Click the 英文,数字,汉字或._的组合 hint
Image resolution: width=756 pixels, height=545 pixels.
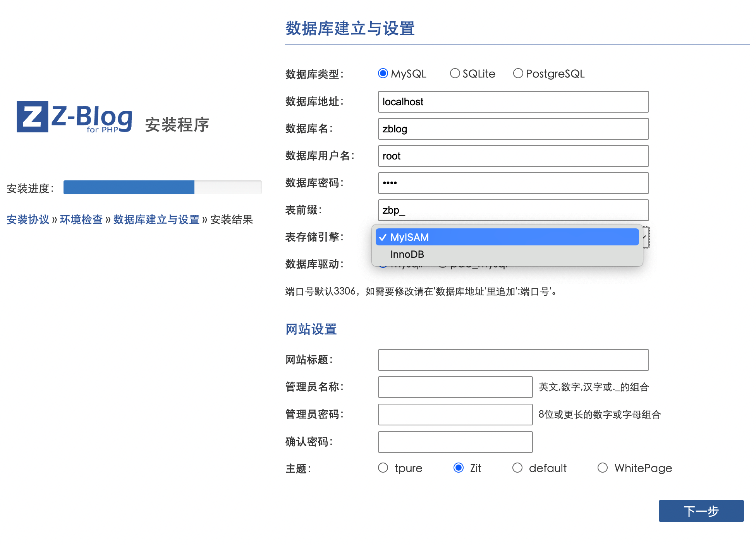tap(594, 387)
